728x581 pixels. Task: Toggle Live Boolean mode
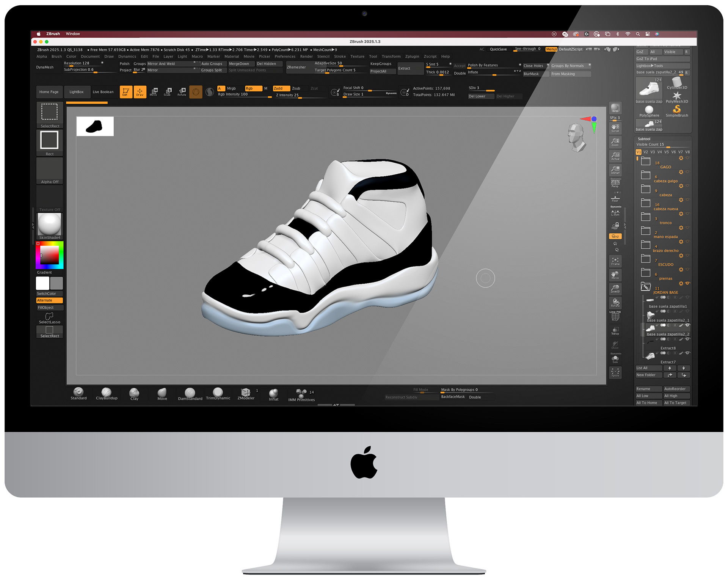(x=103, y=92)
